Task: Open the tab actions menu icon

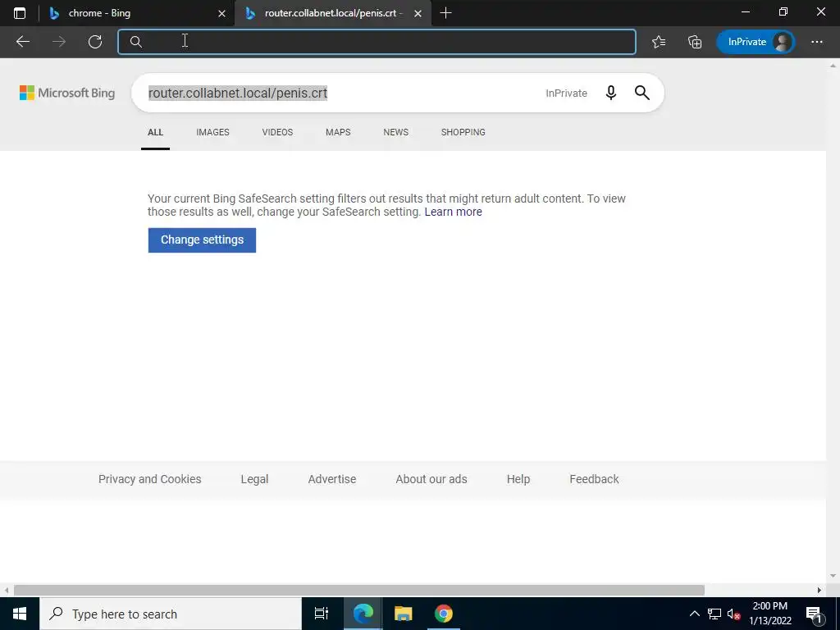Action: [20, 13]
